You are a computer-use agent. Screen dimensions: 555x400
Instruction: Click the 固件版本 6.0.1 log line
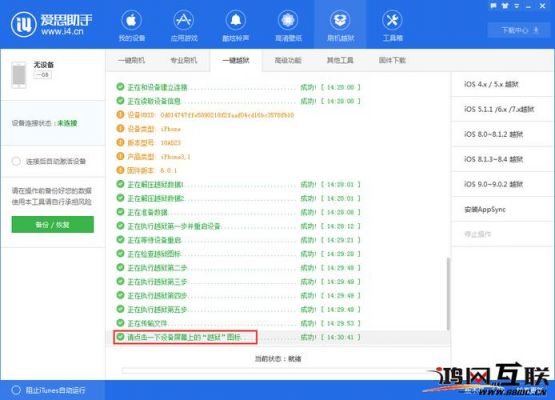(147, 171)
